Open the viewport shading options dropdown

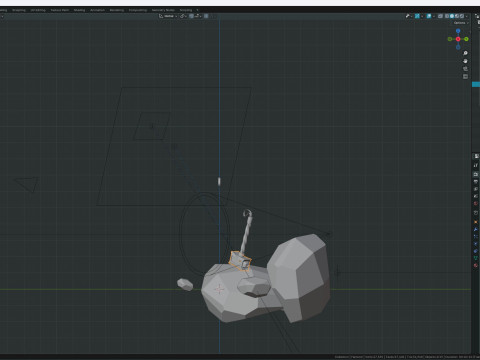(x=467, y=16)
